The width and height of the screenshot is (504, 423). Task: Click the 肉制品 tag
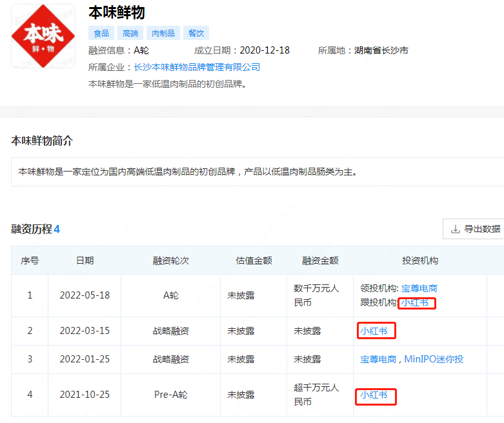(x=162, y=34)
